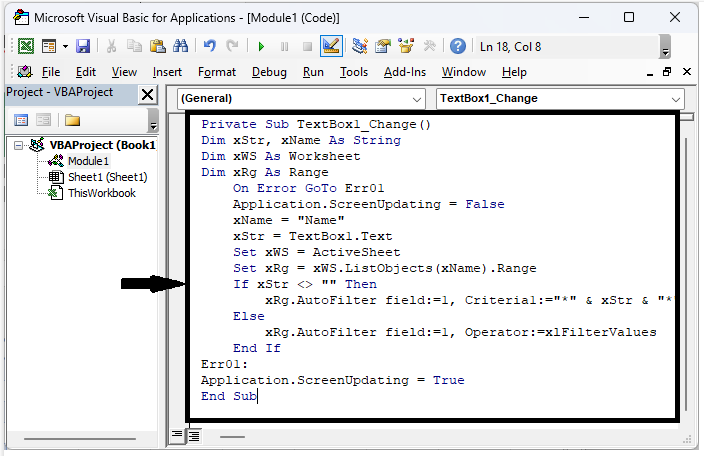Minimize the inner code window
This screenshot has width=704, height=456.
click(649, 73)
